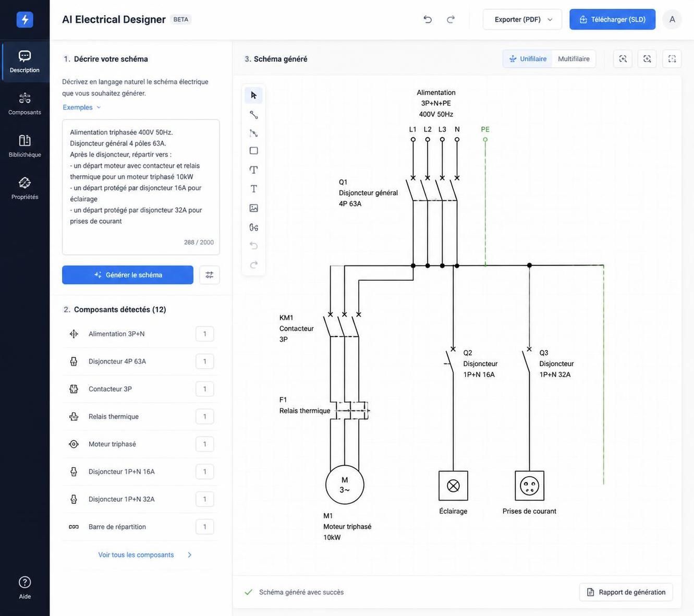Expand the Exemples dropdown

click(82, 107)
